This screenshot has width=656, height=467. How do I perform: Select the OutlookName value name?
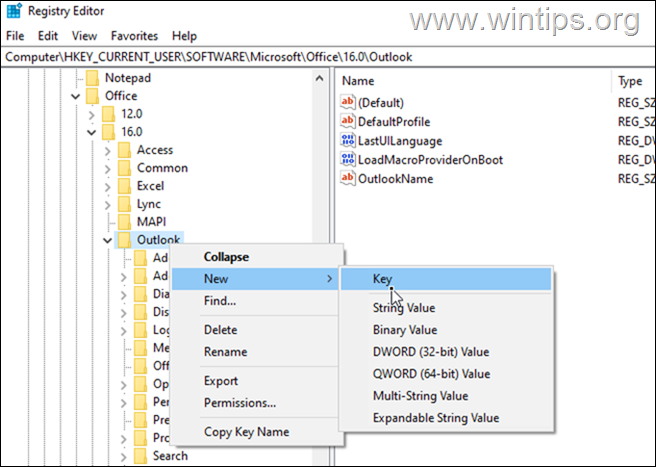tap(395, 179)
